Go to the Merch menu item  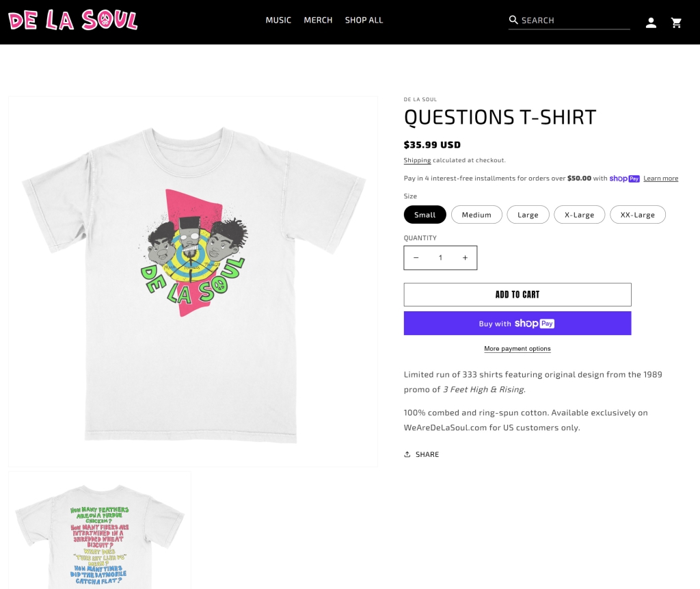pyautogui.click(x=319, y=20)
